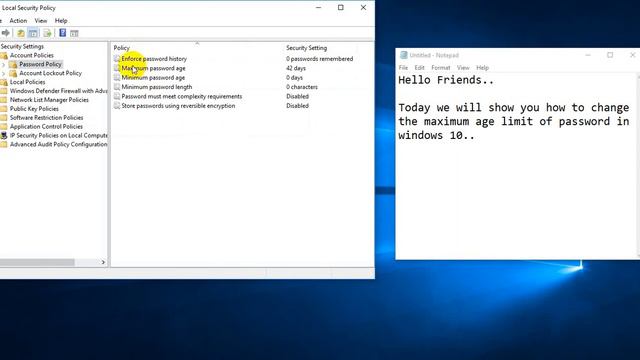640x360 pixels.
Task: Click the Store passwords reversible encryption icon
Action: pos(117,106)
